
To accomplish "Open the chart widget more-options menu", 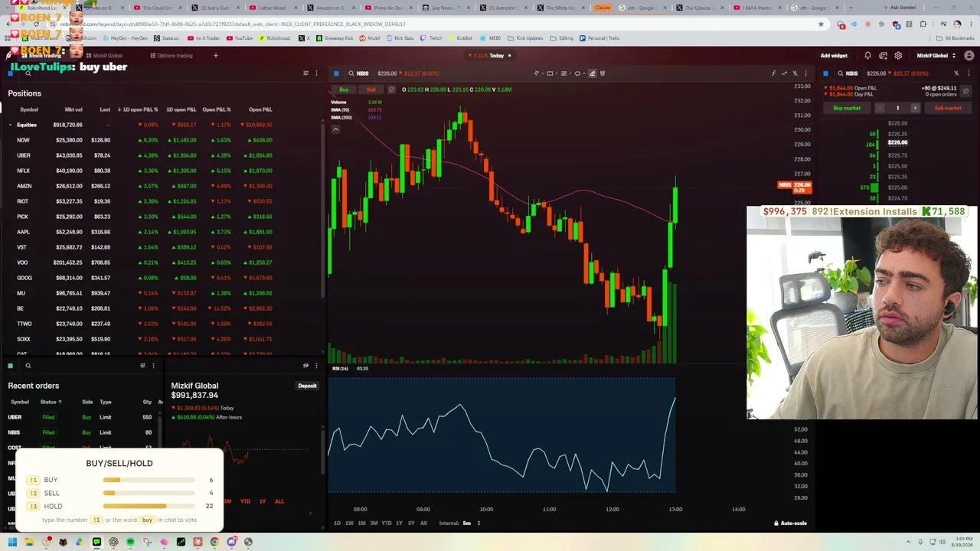I will pyautogui.click(x=805, y=73).
